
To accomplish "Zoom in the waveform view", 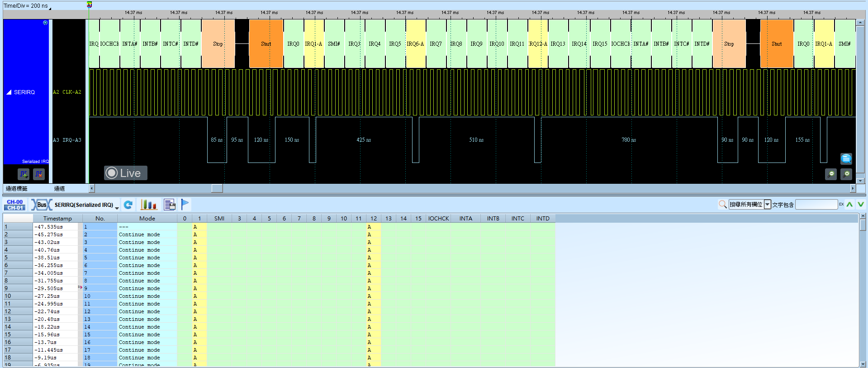I will tap(846, 174).
